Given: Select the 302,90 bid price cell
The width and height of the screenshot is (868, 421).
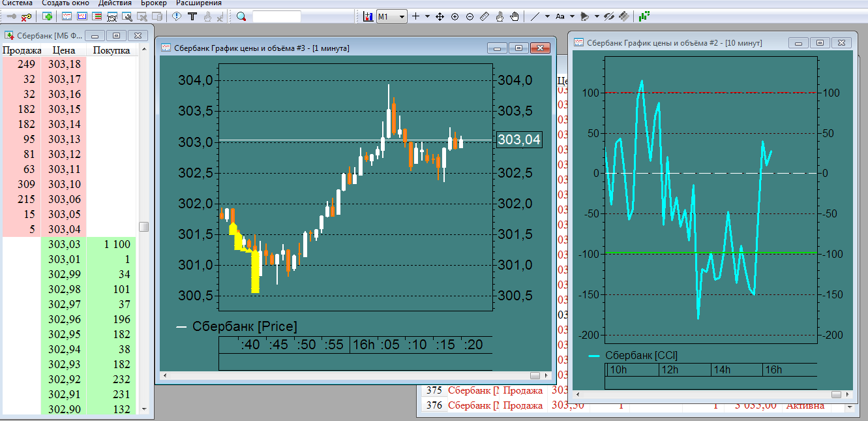Looking at the screenshot, I should click(x=64, y=409).
